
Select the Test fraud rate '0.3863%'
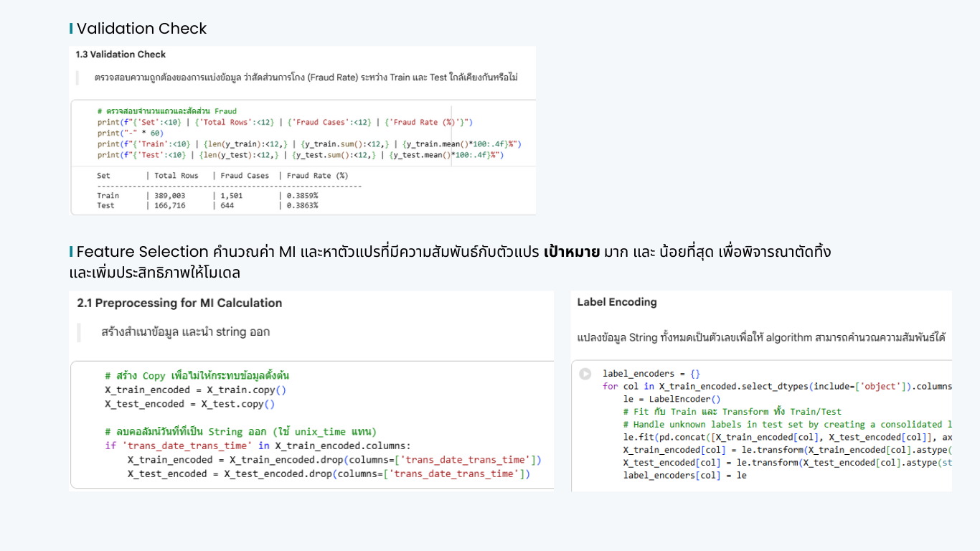(302, 205)
